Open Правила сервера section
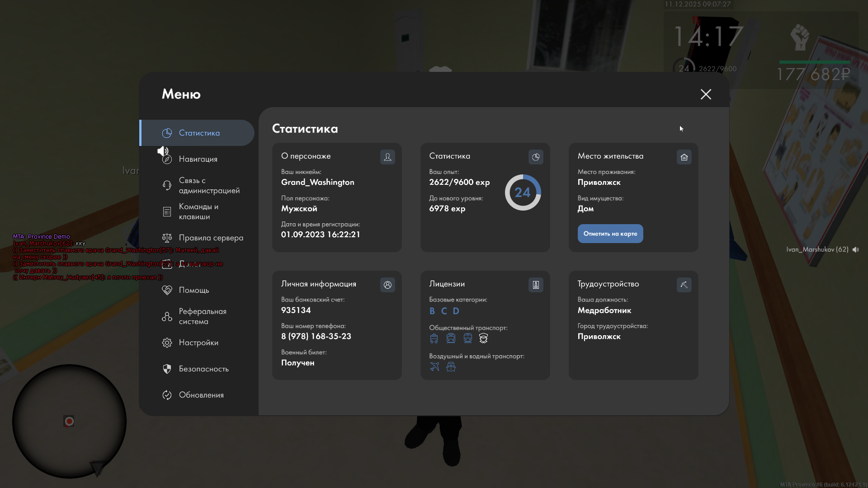Viewport: 868px width, 488px height. point(211,238)
